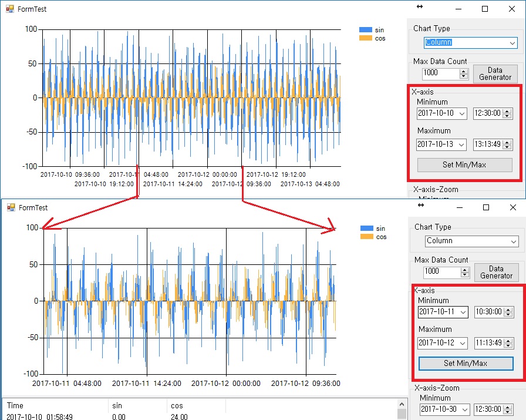Click Data Generator button in upper window
Viewport: 526px width, 420px height.
point(495,74)
